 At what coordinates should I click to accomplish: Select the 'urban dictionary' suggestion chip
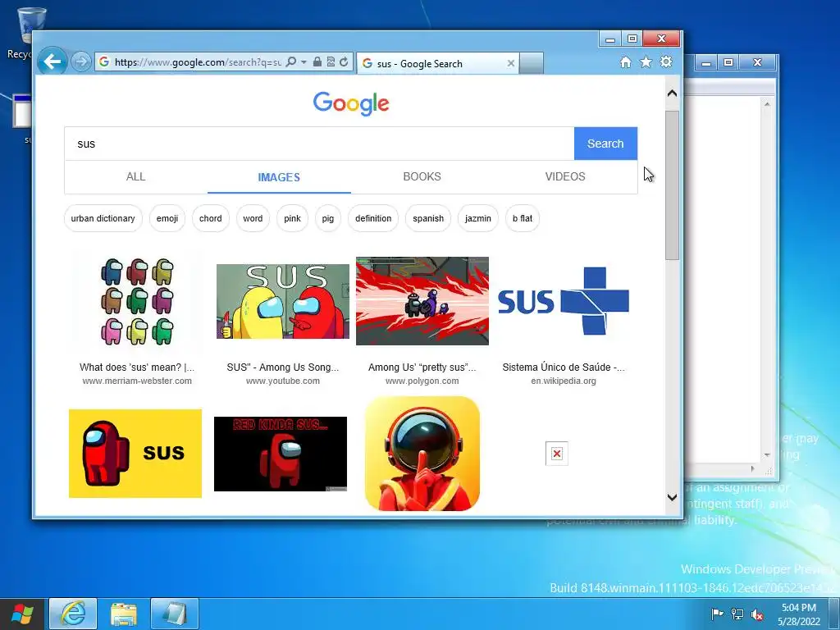tap(103, 218)
